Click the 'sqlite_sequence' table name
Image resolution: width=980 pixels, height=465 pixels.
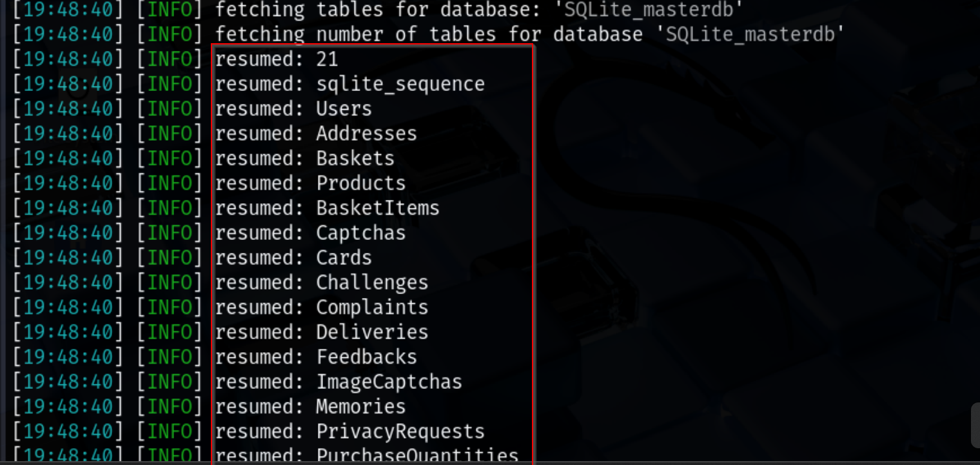(400, 84)
